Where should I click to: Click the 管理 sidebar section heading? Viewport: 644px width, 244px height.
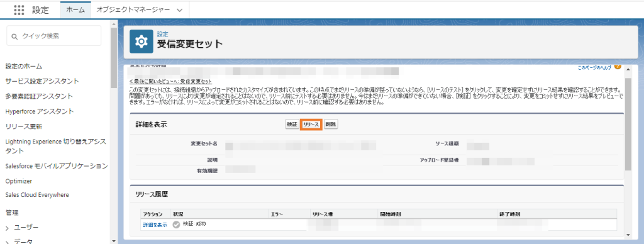[x=12, y=213]
